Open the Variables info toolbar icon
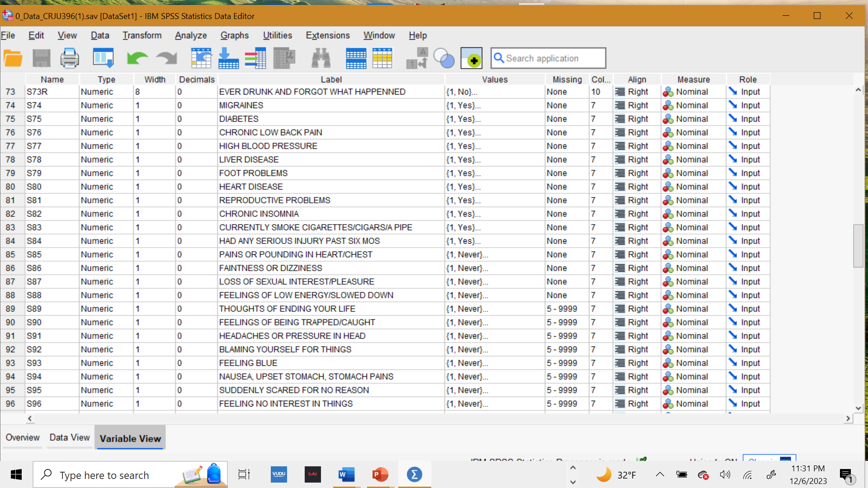Screen dimensions: 868x488 point(255,58)
